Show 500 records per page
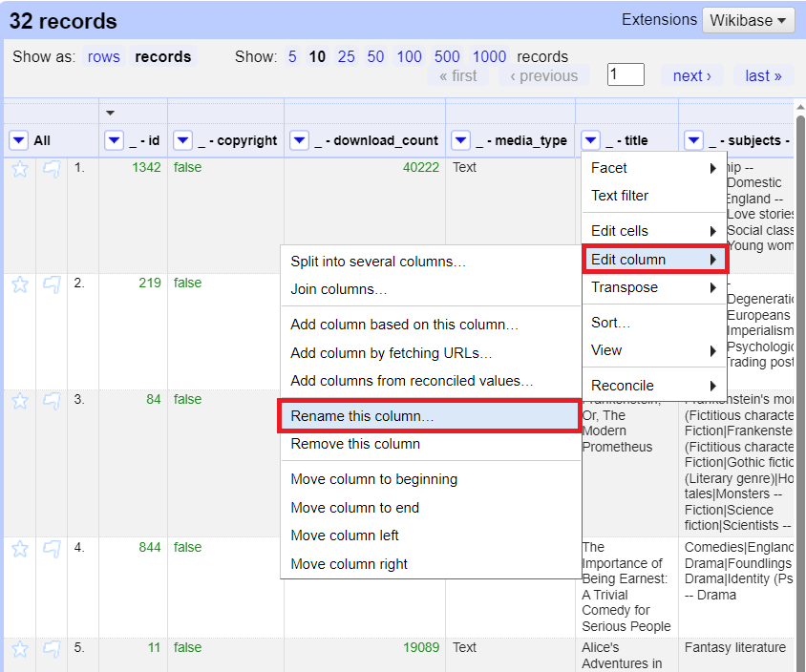The width and height of the screenshot is (806, 672). coord(446,56)
